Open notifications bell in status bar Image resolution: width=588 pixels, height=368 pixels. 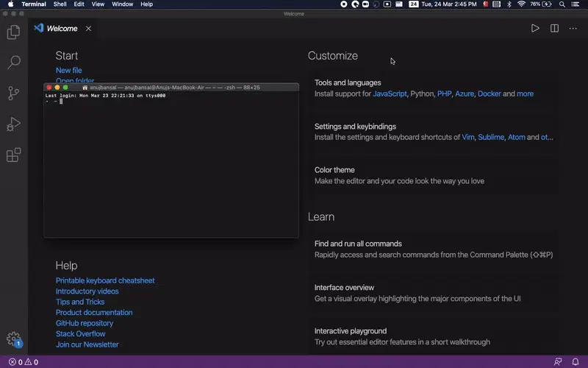(576, 361)
